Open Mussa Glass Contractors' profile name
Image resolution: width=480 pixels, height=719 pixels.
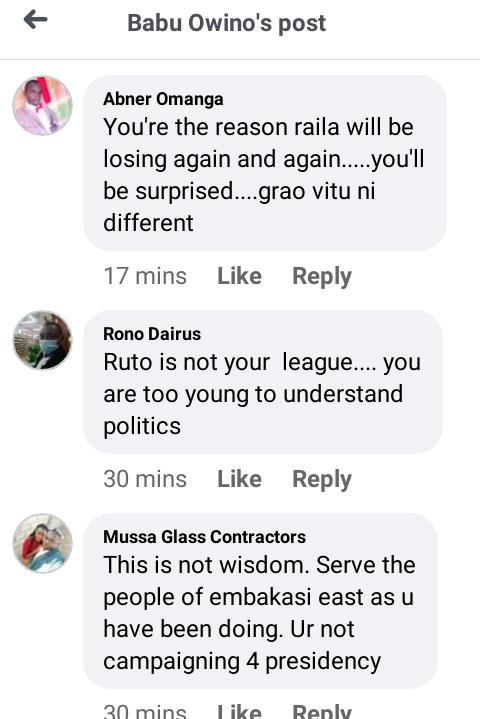(204, 536)
